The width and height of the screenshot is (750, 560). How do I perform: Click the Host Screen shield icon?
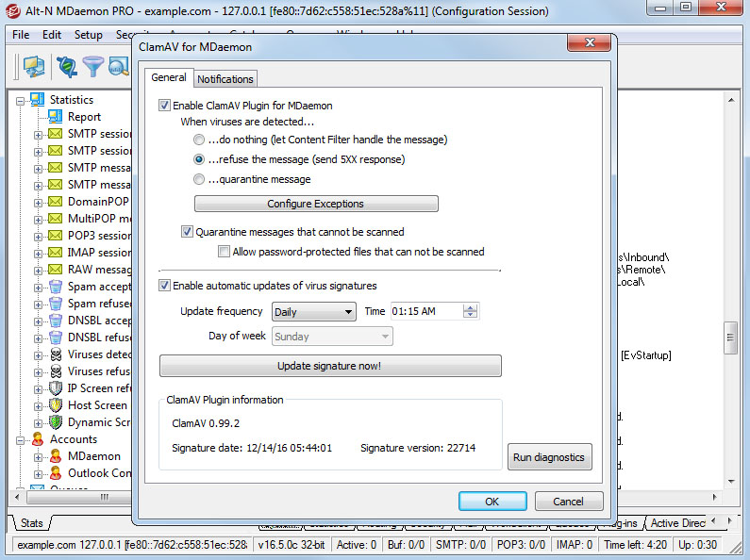click(x=56, y=405)
